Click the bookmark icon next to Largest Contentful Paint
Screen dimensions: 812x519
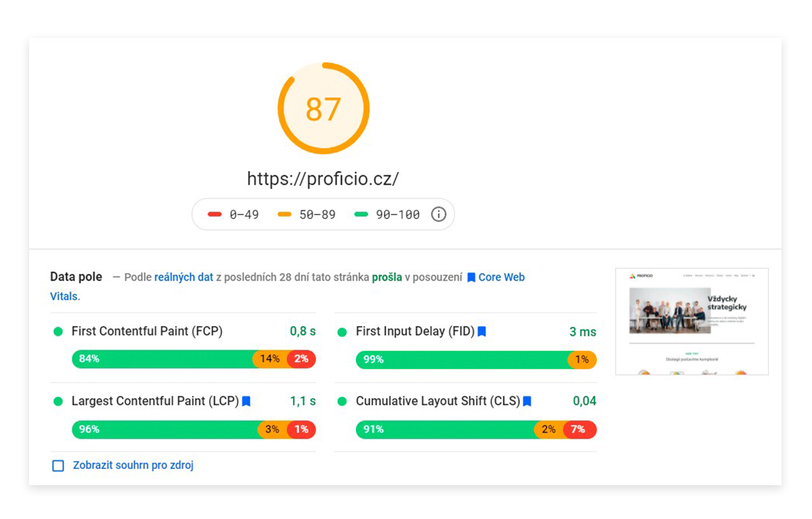(x=246, y=401)
